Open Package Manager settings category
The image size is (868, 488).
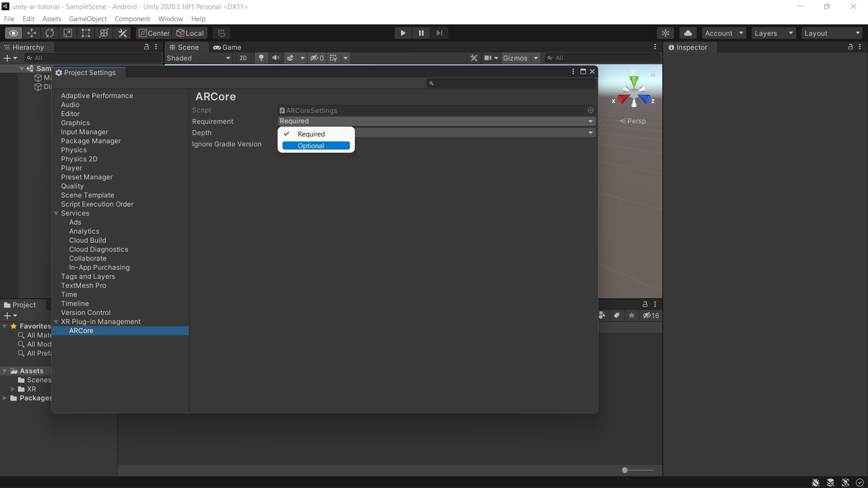point(91,141)
